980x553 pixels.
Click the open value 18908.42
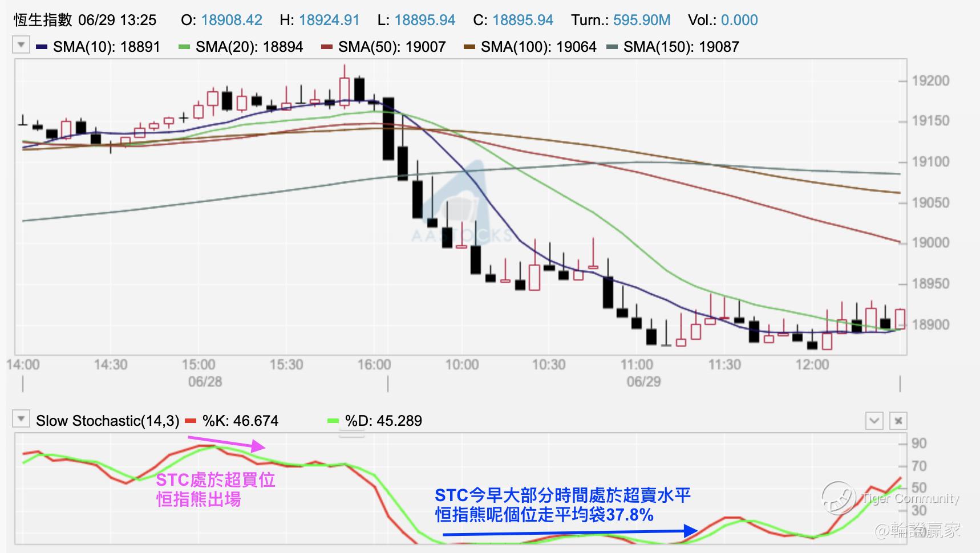pos(232,20)
